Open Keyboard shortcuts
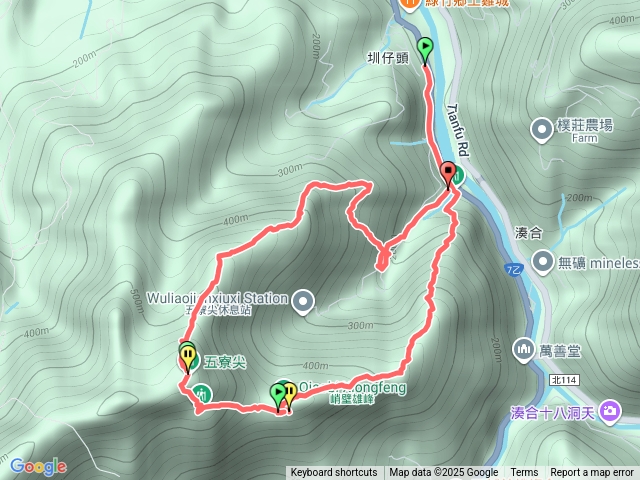This screenshot has height=480, width=640. [x=334, y=473]
